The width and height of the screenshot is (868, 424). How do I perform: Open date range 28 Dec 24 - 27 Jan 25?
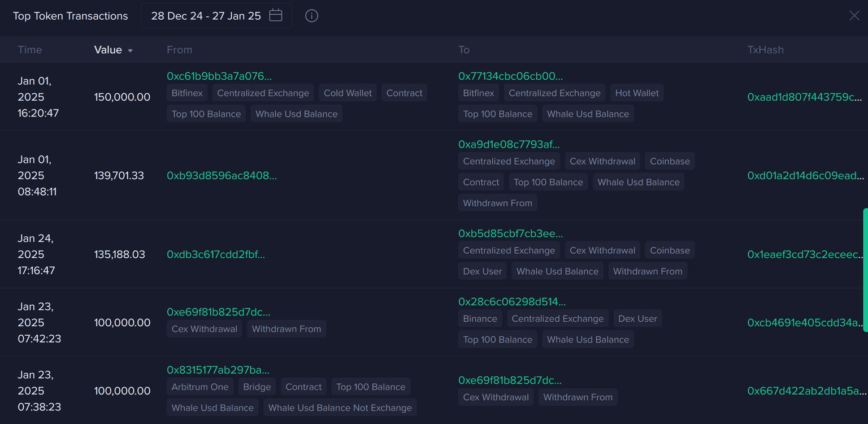(x=206, y=16)
